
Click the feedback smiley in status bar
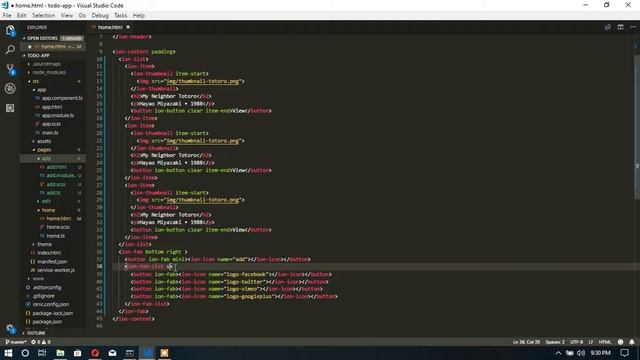[620, 342]
